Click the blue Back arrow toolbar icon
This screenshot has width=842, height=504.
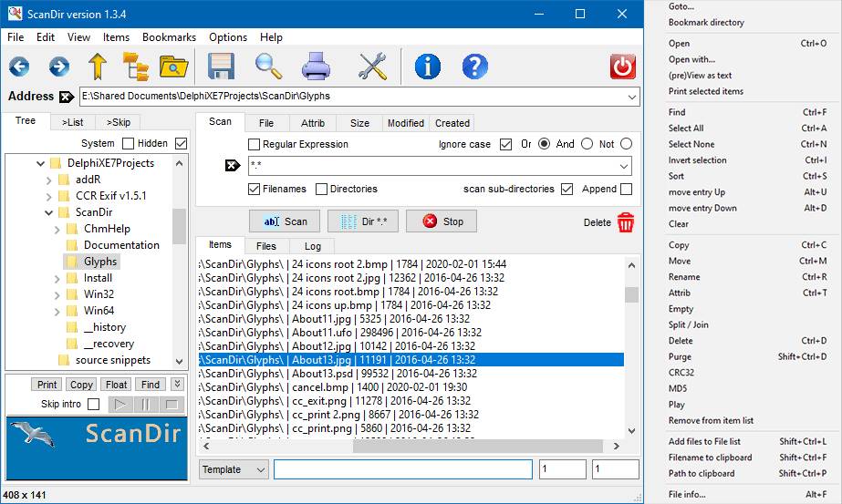tap(19, 67)
